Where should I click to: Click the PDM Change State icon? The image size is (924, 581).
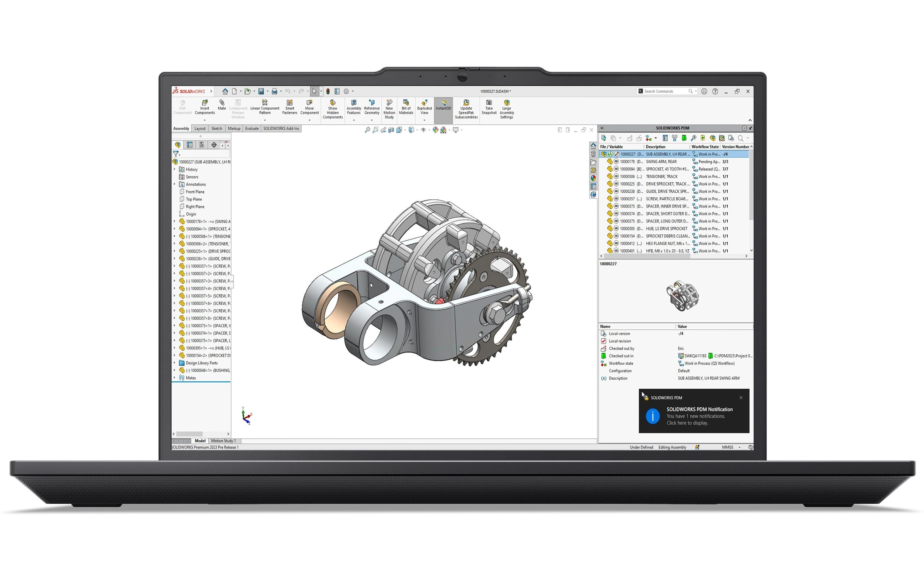click(649, 138)
